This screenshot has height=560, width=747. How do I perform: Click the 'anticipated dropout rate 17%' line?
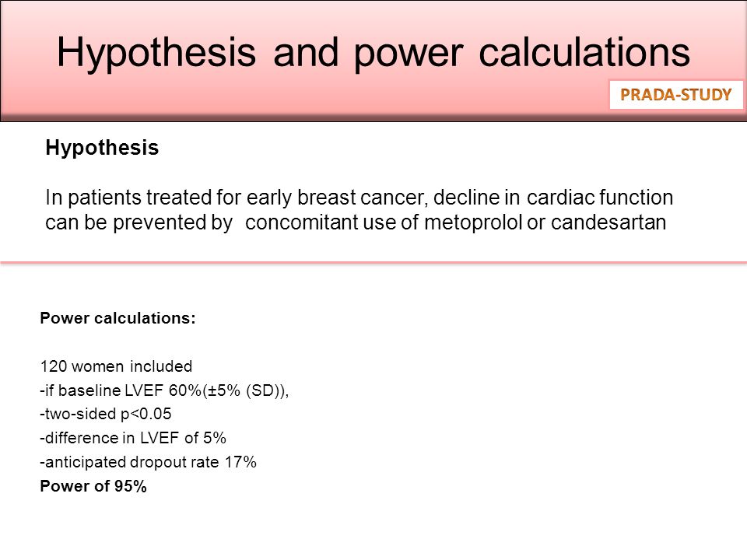(148, 462)
